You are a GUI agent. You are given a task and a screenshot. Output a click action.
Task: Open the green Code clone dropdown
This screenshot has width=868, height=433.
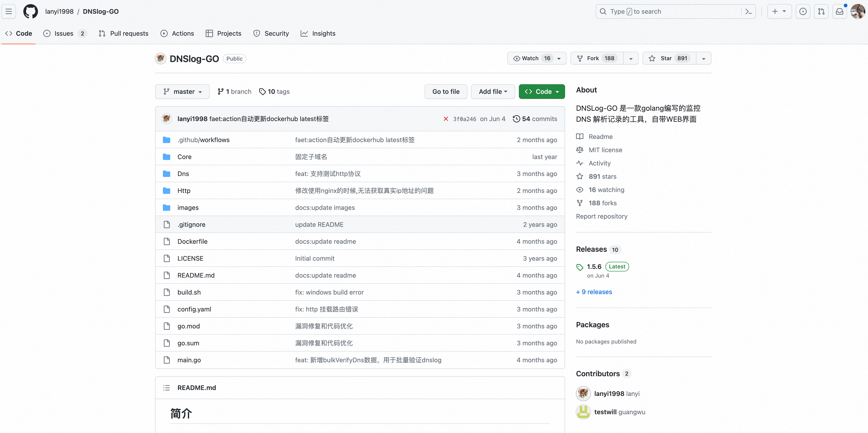[542, 92]
